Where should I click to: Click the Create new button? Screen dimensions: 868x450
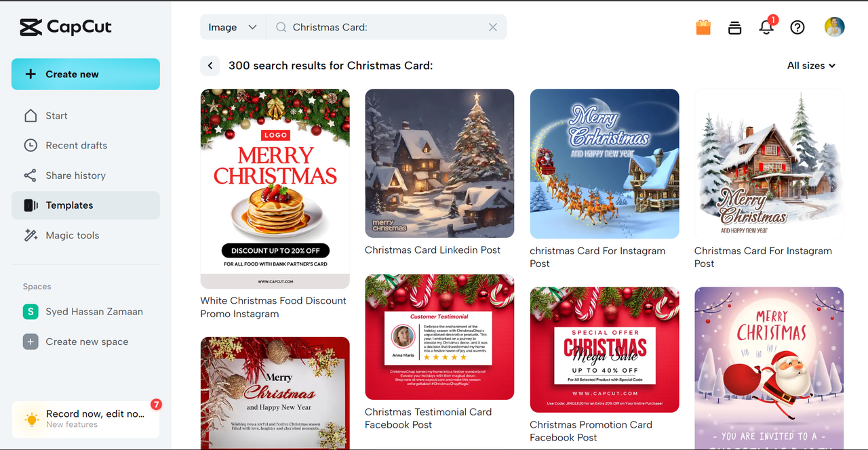click(85, 74)
